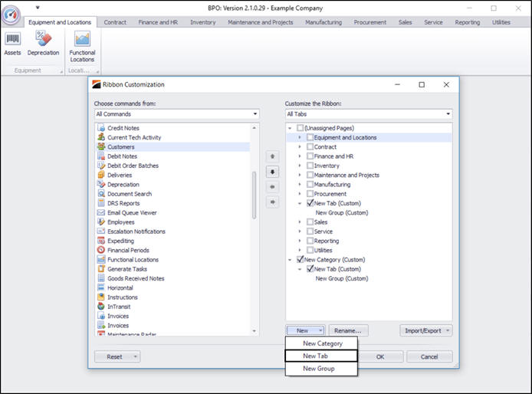Select the Document Search command icon
The width and height of the screenshot is (532, 394).
click(101, 193)
